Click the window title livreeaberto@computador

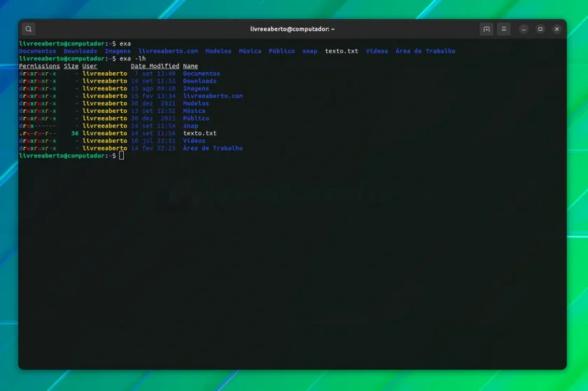[293, 29]
